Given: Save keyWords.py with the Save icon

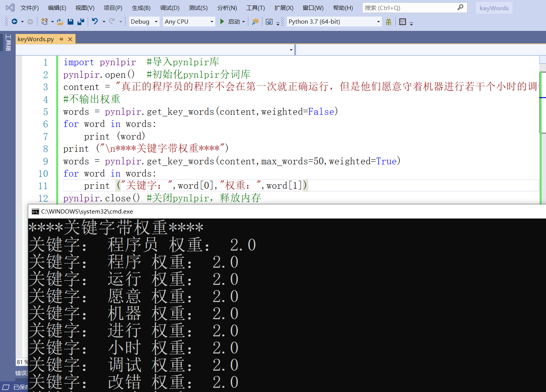Looking at the screenshot, I should click(70, 22).
